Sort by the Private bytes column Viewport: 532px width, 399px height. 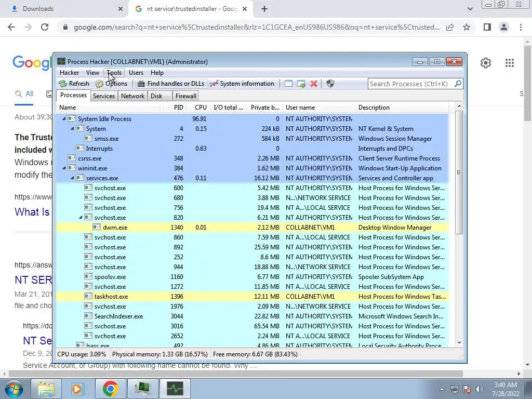coord(264,108)
